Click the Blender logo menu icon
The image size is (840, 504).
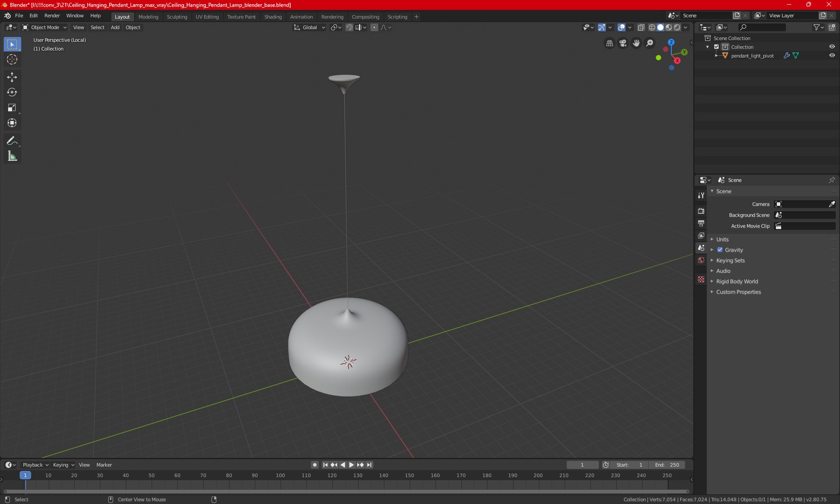pos(7,16)
